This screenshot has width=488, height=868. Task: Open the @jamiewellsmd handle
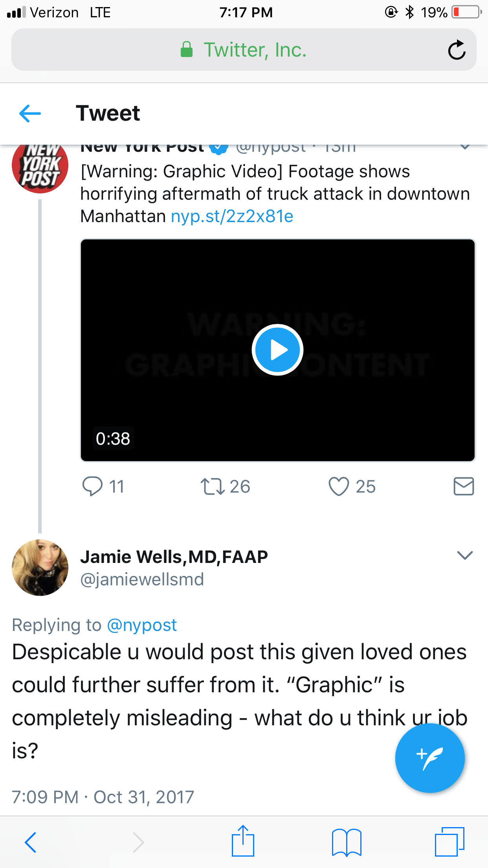(142, 579)
